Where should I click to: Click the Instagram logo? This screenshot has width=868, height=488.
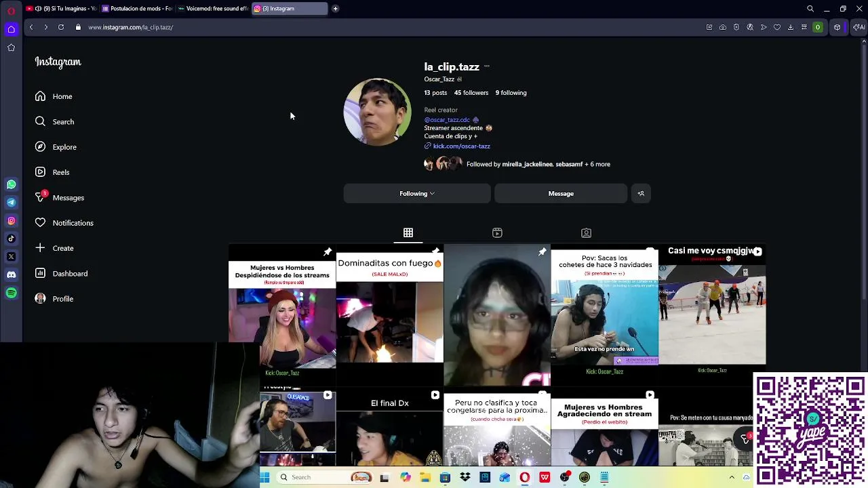58,62
